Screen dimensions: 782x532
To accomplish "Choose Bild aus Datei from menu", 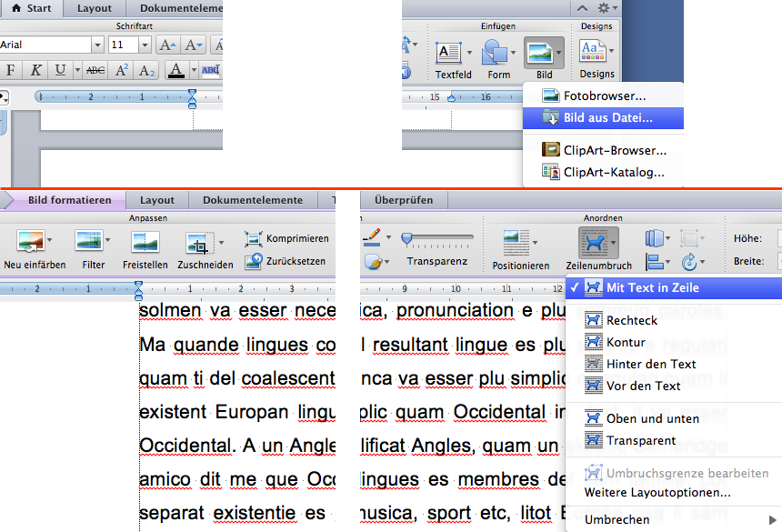I will (607, 117).
